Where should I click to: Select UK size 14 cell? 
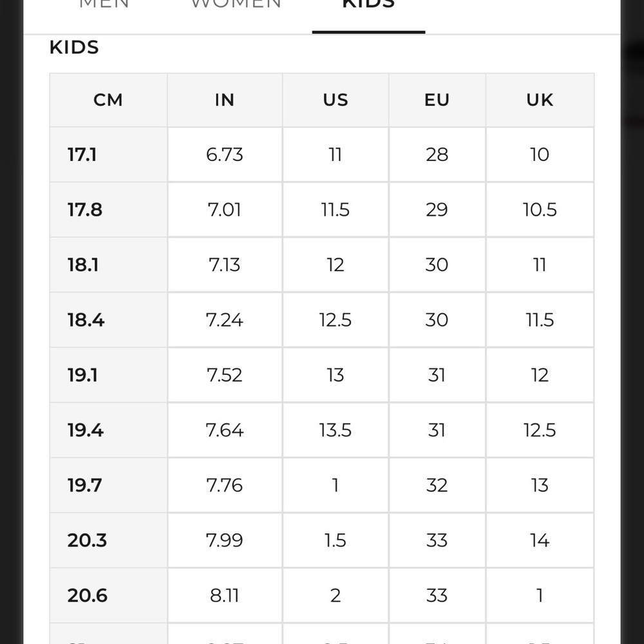point(540,540)
